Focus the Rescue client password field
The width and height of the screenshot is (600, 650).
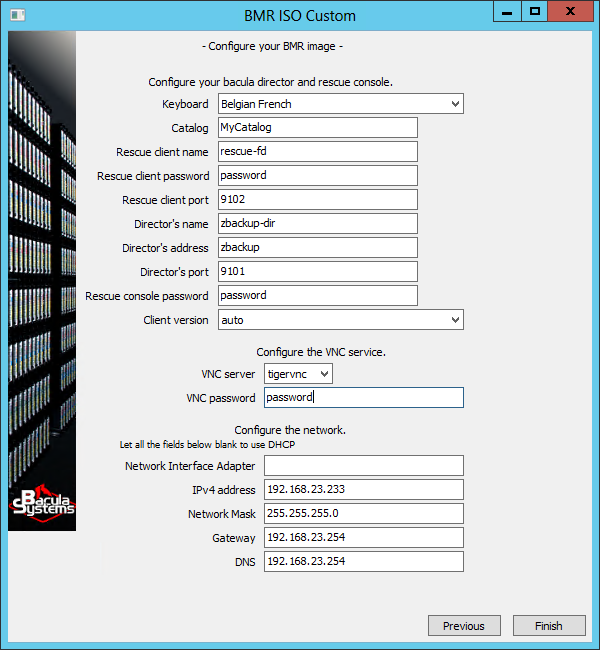point(318,175)
